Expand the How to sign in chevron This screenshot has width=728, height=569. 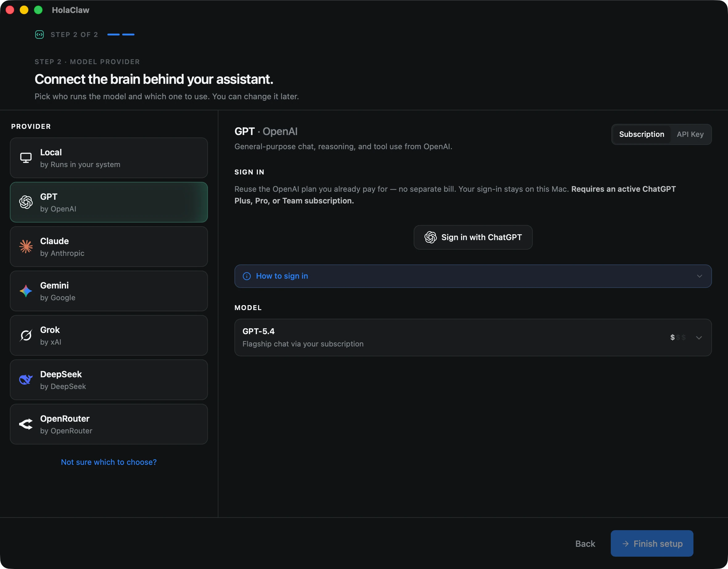coord(699,276)
